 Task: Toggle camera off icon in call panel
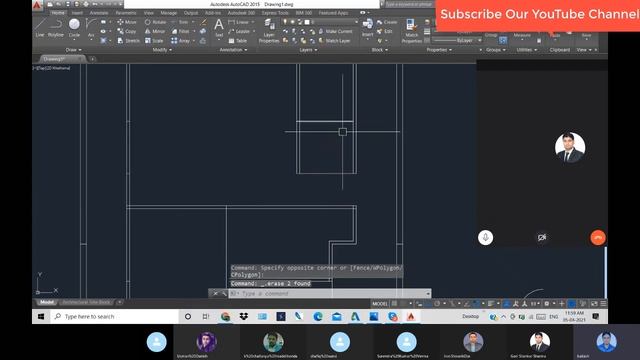tap(542, 238)
